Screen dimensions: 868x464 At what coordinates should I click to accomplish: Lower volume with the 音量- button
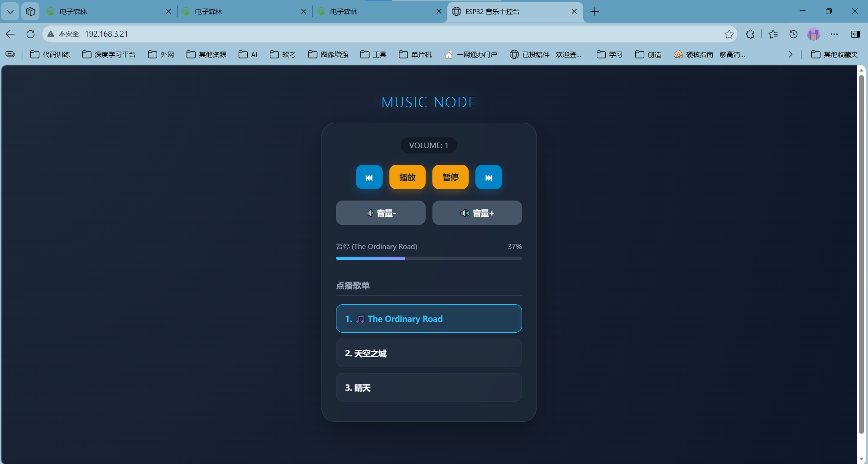tap(380, 213)
